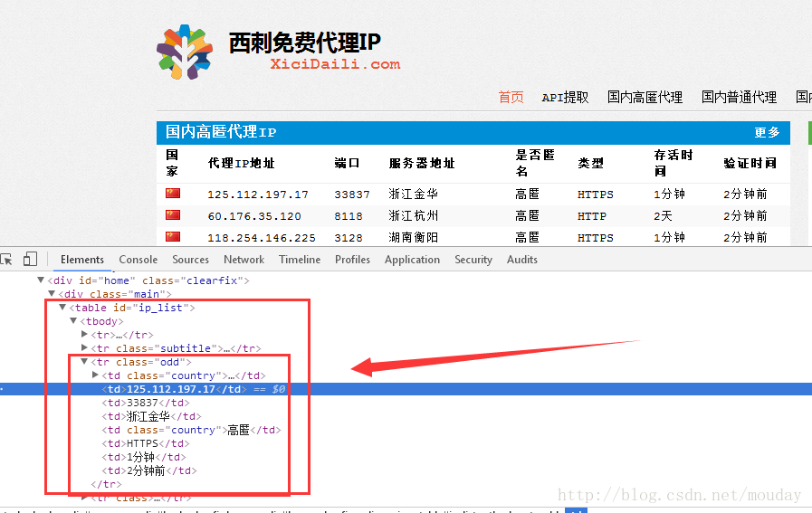Open the Sources tab
This screenshot has width=812, height=513.
point(191,260)
